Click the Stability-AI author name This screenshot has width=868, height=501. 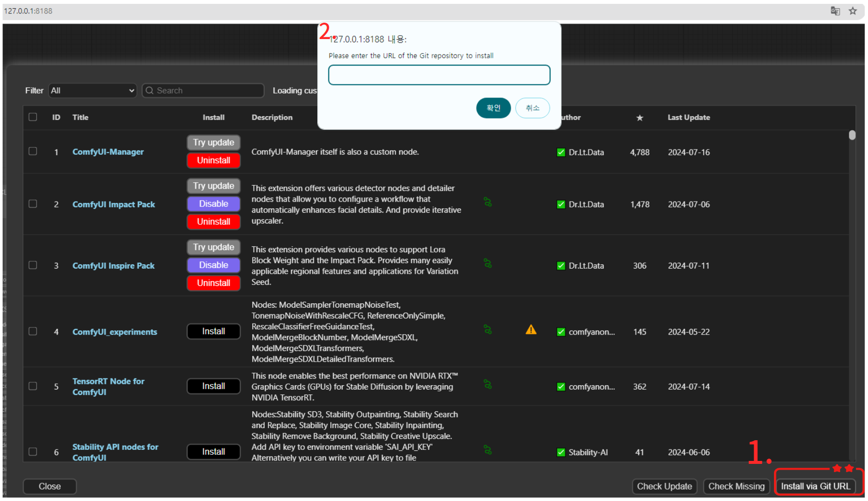tap(588, 452)
